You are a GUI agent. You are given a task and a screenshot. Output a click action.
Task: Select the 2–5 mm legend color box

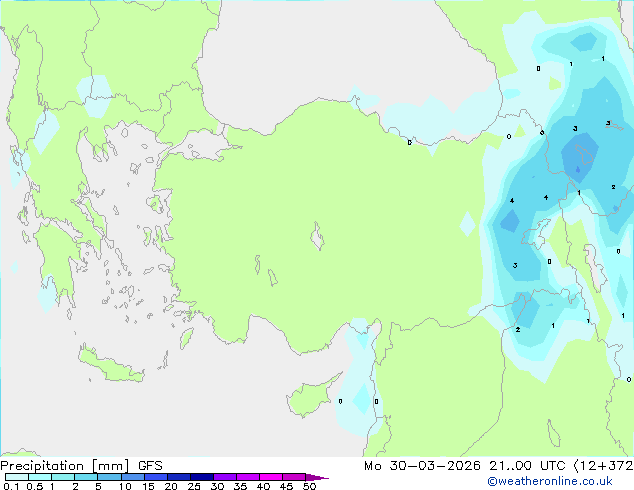point(86,477)
